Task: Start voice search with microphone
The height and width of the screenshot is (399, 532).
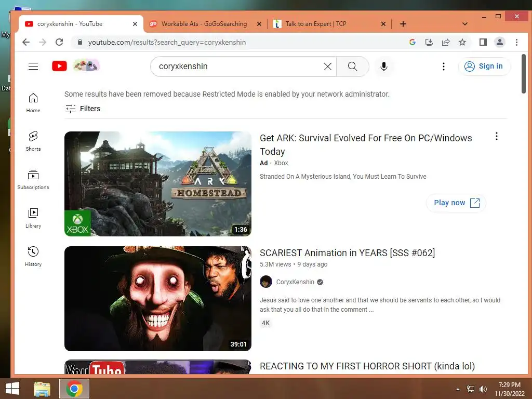Action: [x=384, y=66]
